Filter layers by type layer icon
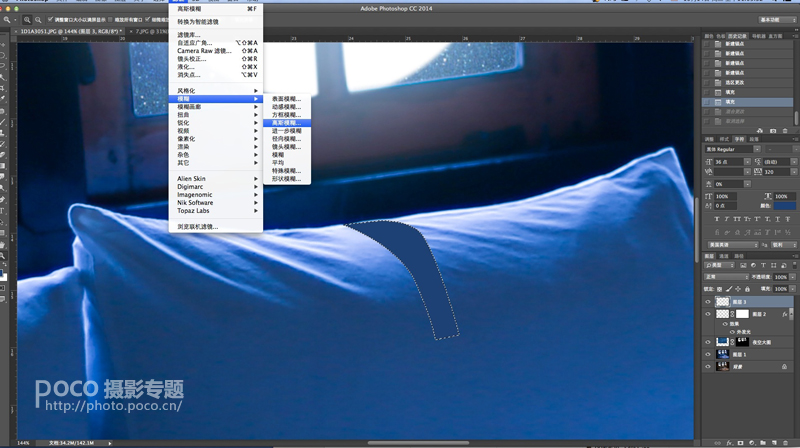 point(763,265)
